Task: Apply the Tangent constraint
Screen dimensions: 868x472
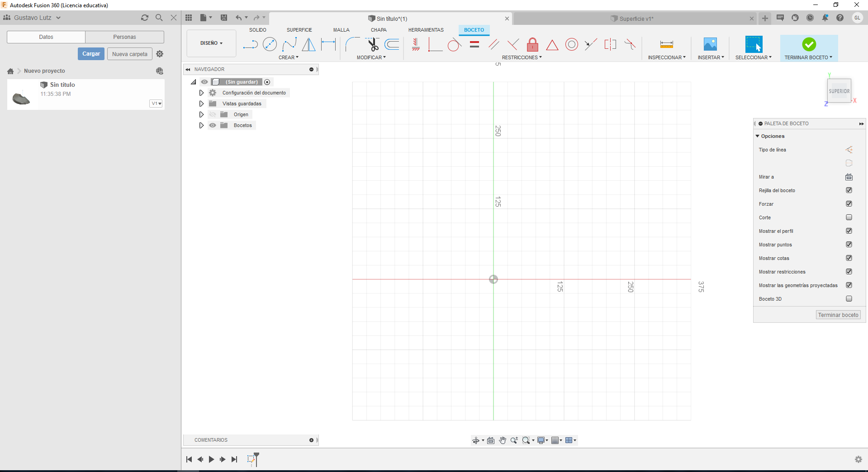Action: coord(455,45)
